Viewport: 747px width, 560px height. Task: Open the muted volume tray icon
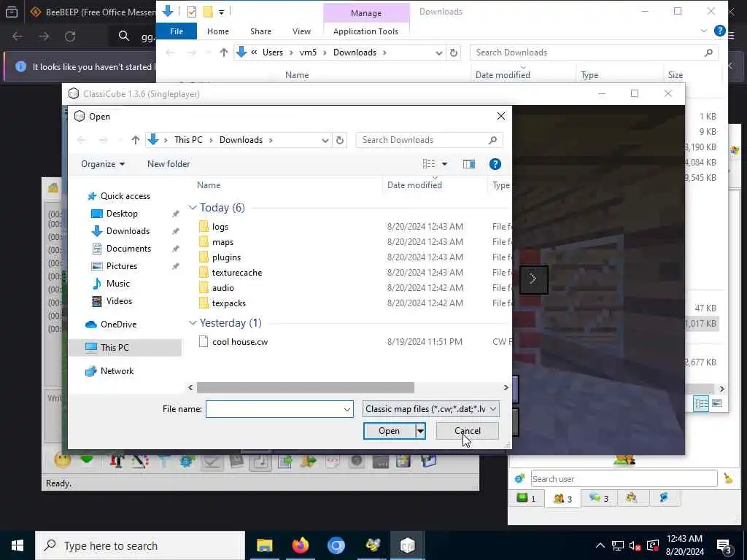(x=635, y=545)
